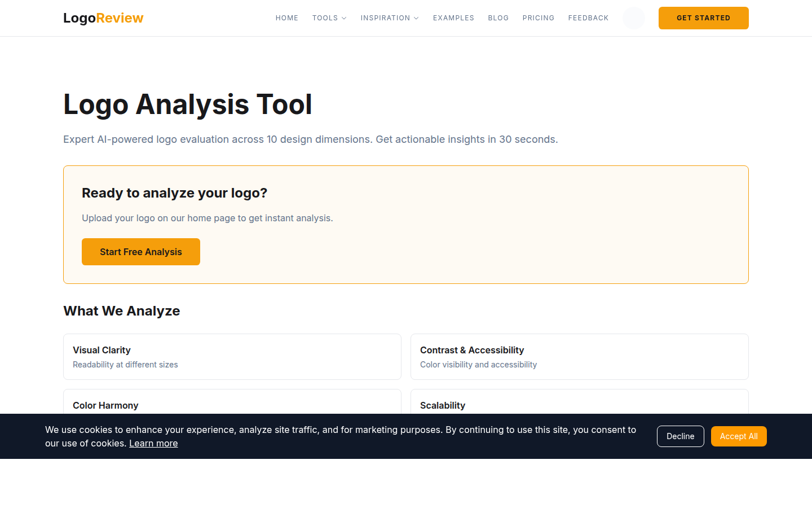Open the Blog page
This screenshot has height=508, width=812.
[x=498, y=18]
